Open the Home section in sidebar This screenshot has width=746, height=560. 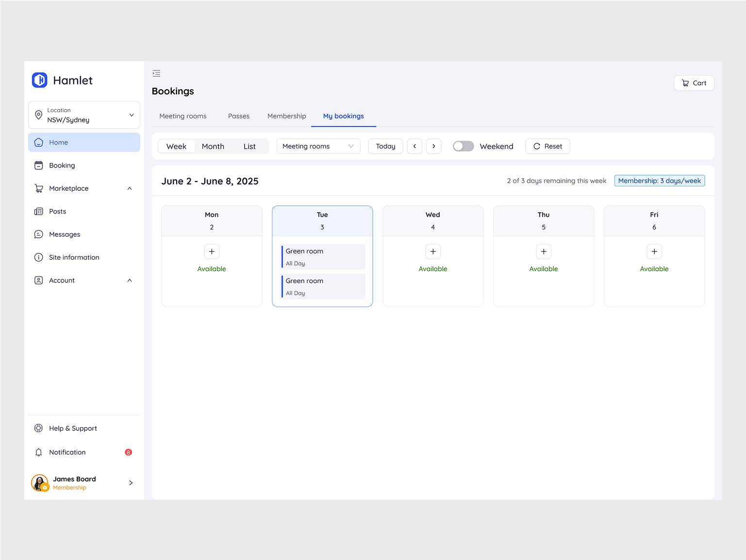tap(58, 142)
